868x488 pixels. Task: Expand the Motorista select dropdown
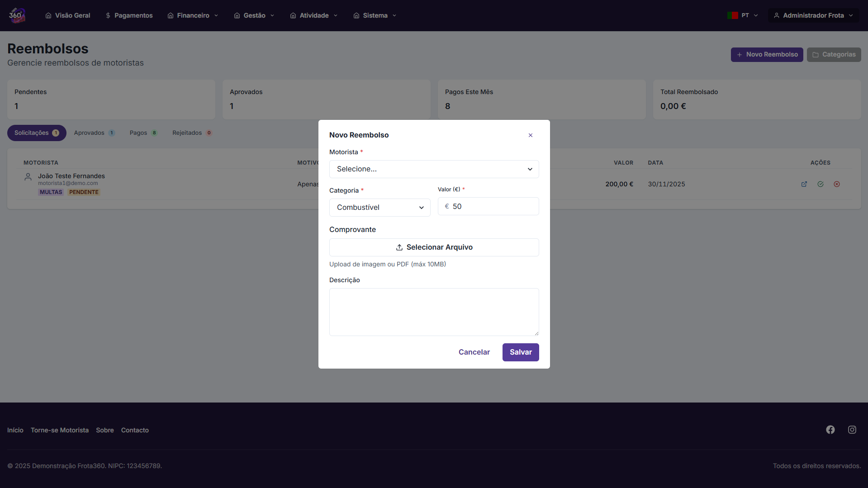[x=434, y=169]
